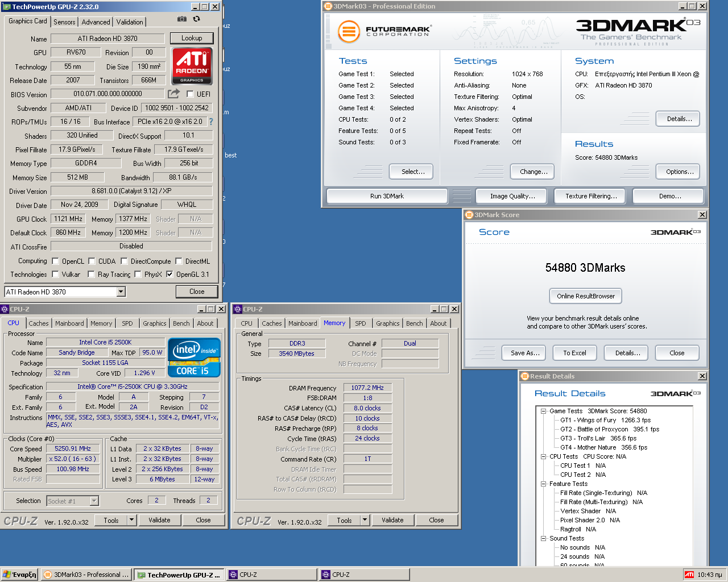Open Mainboard tab in left CPU-Z window
This screenshot has height=582, width=728.
pyautogui.click(x=69, y=323)
